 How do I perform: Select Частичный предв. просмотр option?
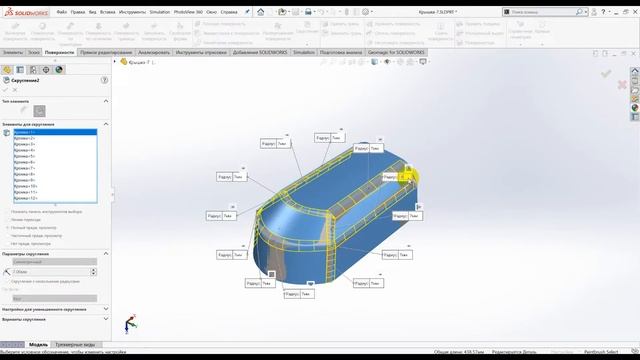[x=7, y=236]
